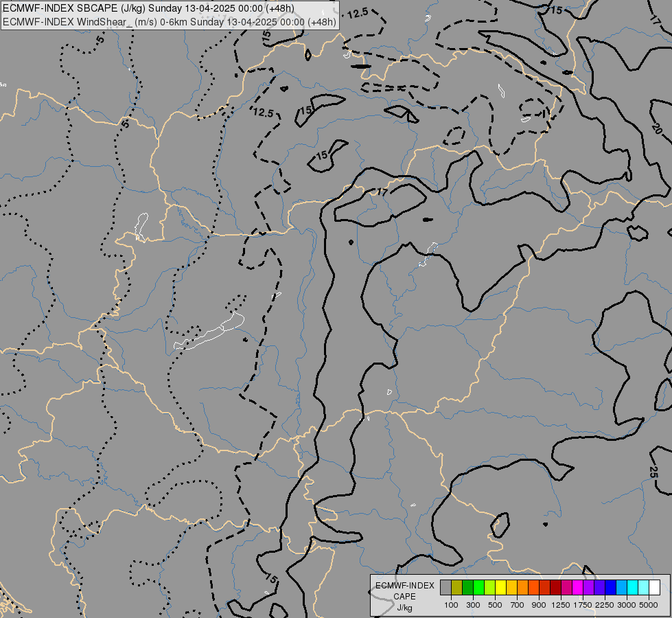The height and width of the screenshot is (618, 672).
Task: Click the '25' wind shear contour label
Action: [x=653, y=472]
